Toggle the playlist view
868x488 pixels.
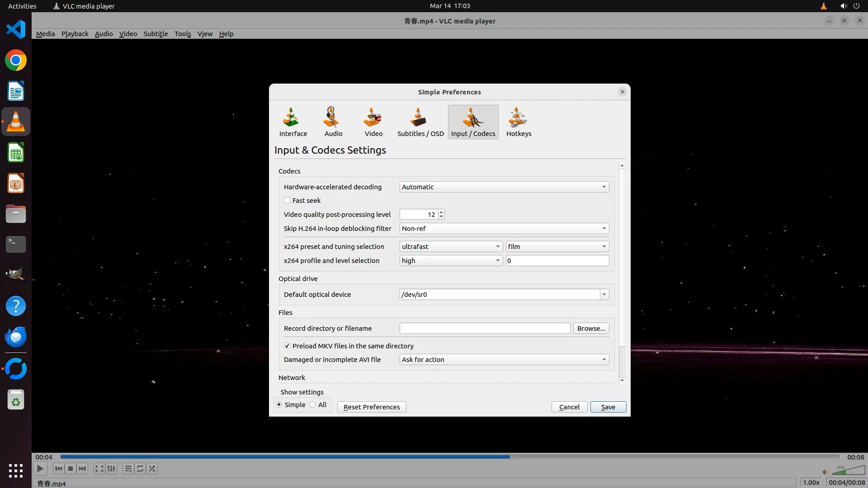(128, 469)
